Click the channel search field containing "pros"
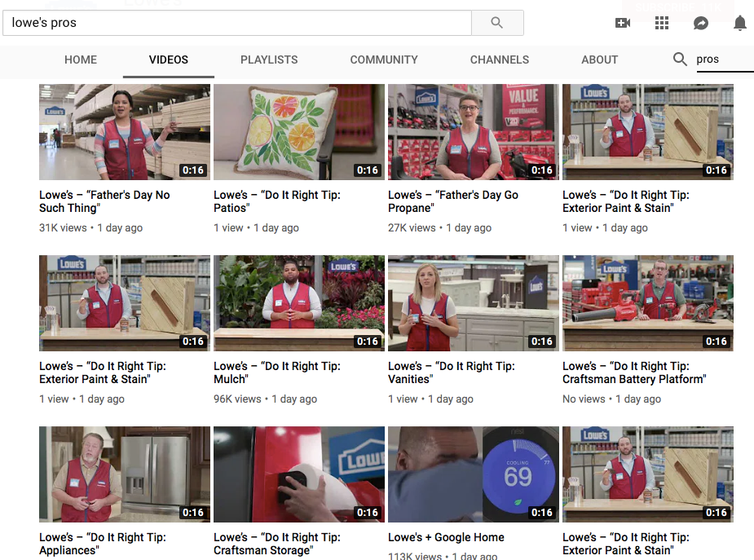 pos(725,60)
